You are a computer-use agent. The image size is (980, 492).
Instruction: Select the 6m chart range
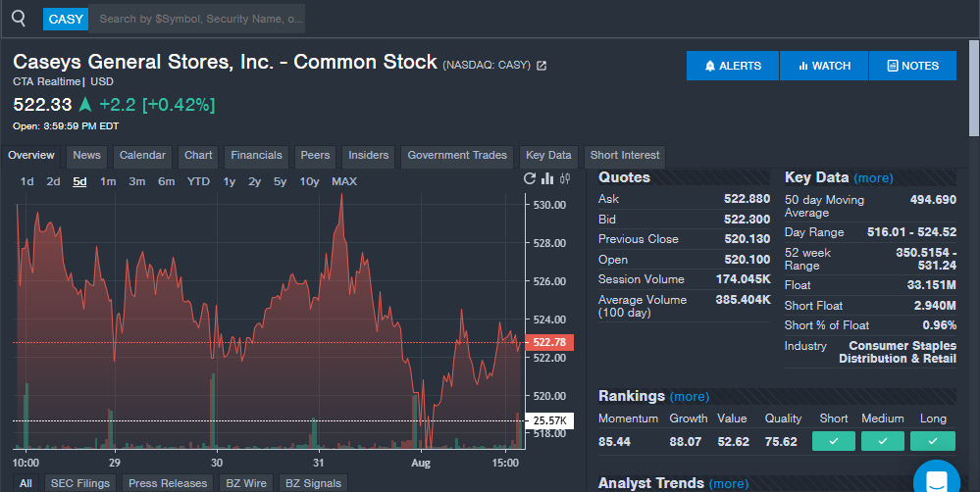pyautogui.click(x=166, y=181)
